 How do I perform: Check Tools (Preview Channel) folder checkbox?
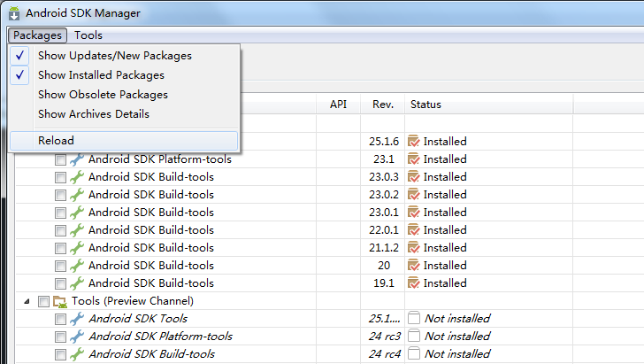click(43, 301)
